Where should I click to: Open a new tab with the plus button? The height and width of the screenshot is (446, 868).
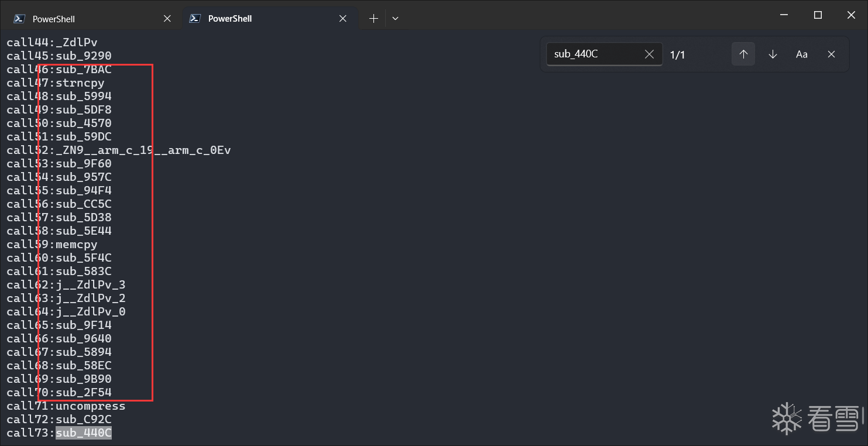coord(373,19)
